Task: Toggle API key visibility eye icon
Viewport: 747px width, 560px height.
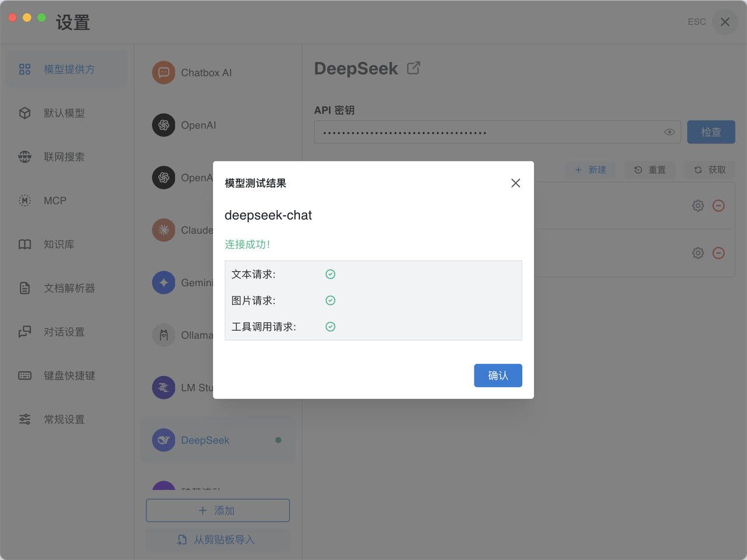Action: click(x=669, y=132)
